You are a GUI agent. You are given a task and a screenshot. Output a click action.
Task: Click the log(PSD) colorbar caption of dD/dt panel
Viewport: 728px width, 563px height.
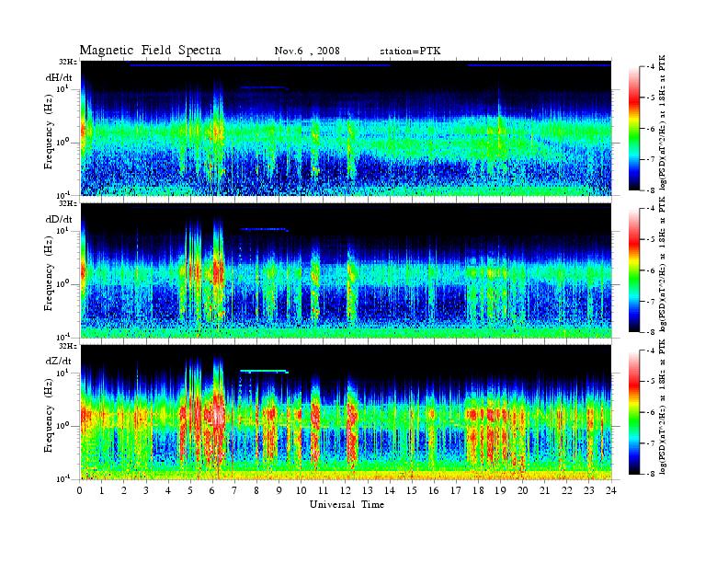coord(662,264)
